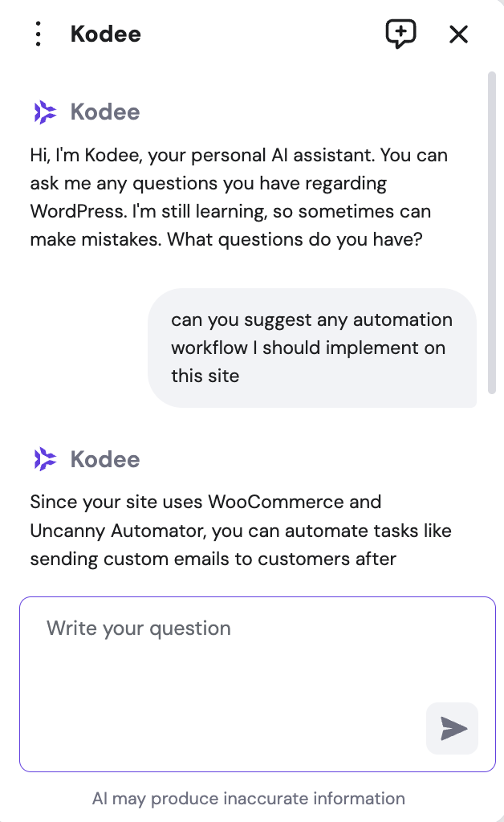Click the AI disclaimer text below the input
The width and height of the screenshot is (504, 822).
click(x=248, y=799)
